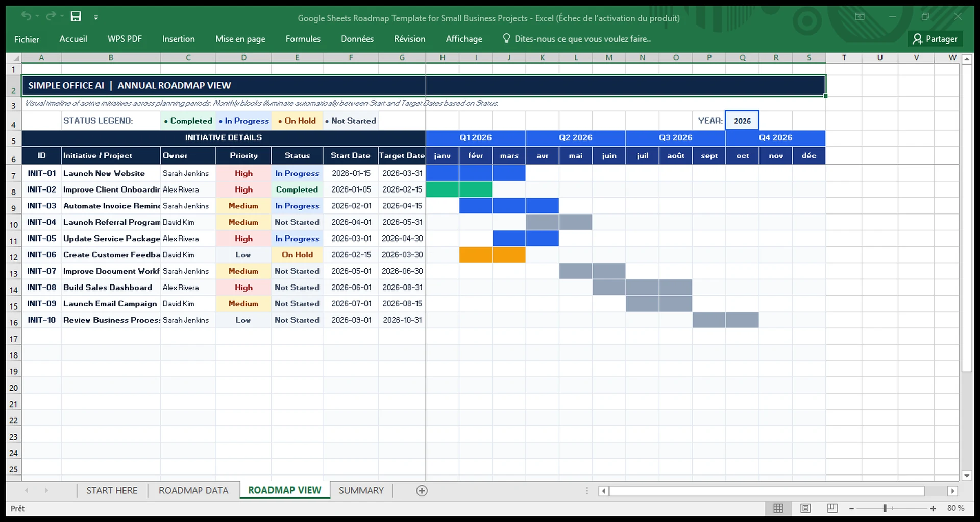Open Customize Quick Access Toolbar dropdown

point(96,17)
